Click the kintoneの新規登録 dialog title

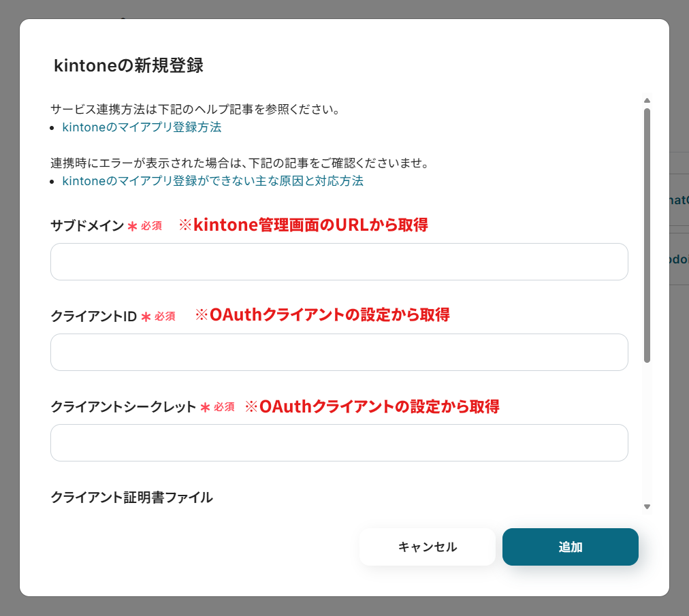coord(128,65)
